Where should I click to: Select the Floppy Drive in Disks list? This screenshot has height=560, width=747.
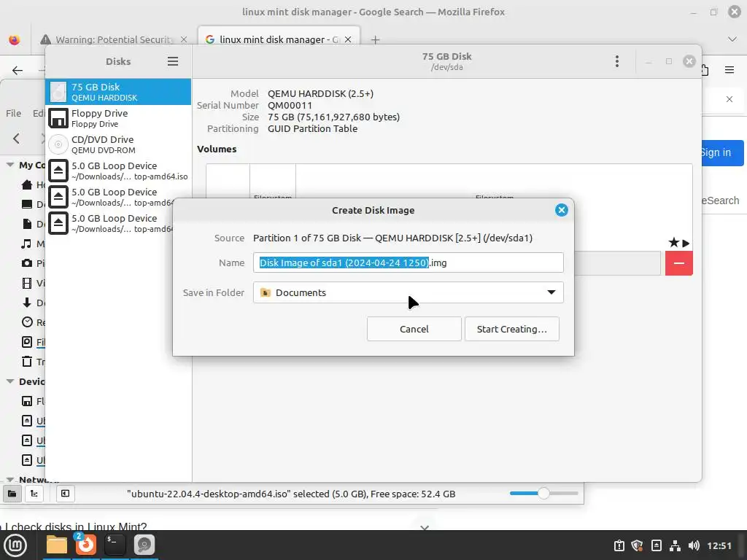pyautogui.click(x=118, y=118)
